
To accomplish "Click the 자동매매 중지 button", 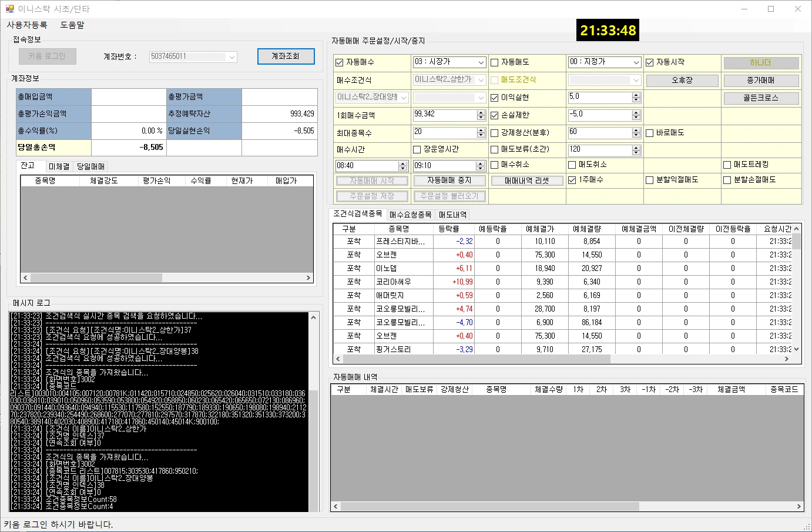I will coord(449,180).
